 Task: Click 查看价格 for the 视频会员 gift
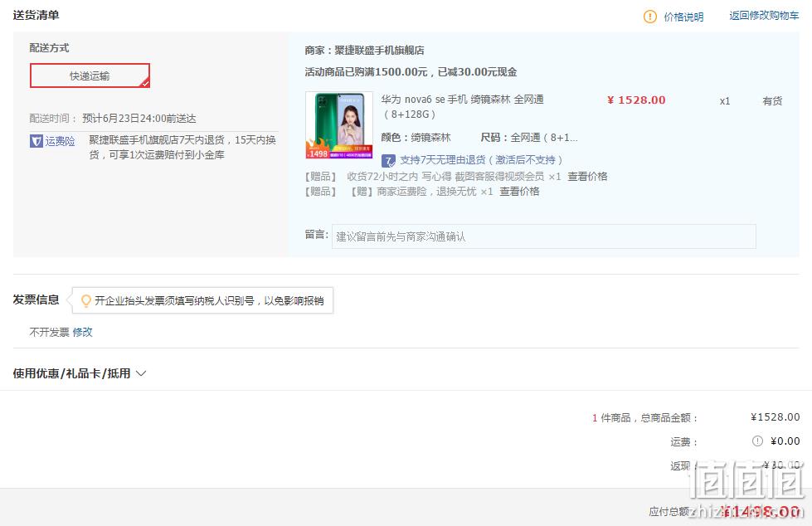[587, 177]
